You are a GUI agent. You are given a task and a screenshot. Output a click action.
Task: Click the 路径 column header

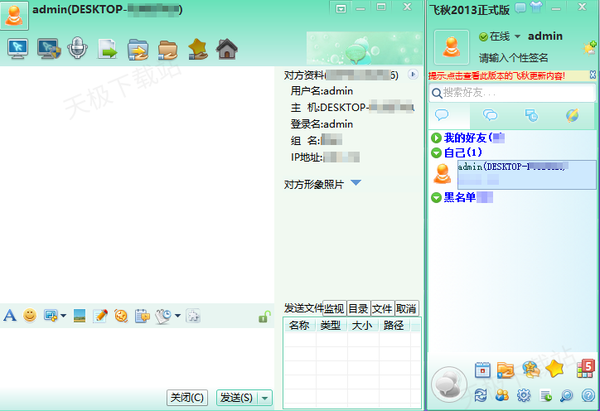pos(394,326)
